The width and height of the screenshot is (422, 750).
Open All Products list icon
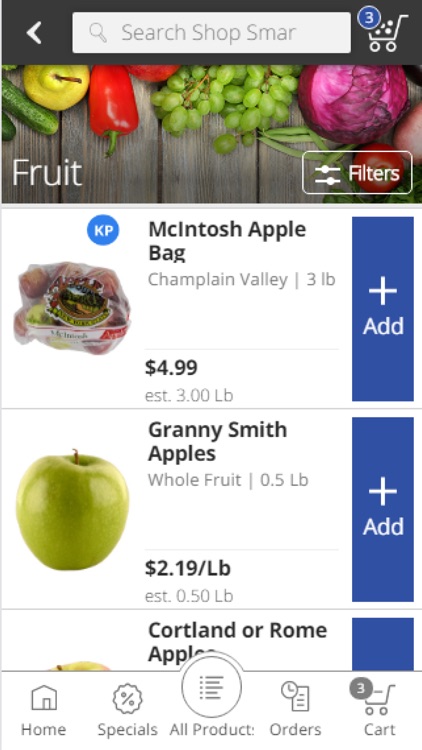pyautogui.click(x=211, y=686)
